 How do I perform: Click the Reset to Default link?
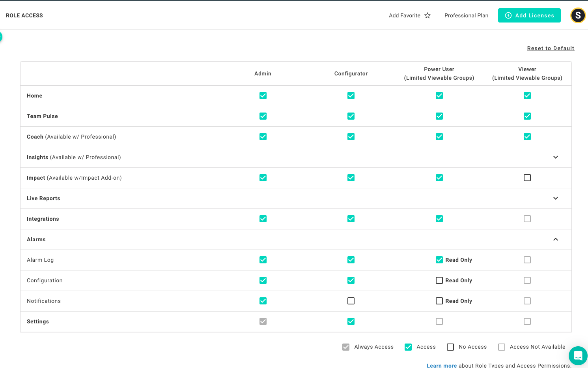click(x=551, y=48)
